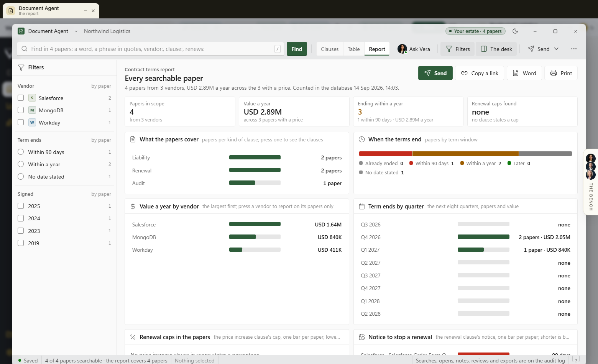Screen dimensions: 598x364
Task: Click the Document Agent app icon in title bar
Action: [21, 31]
